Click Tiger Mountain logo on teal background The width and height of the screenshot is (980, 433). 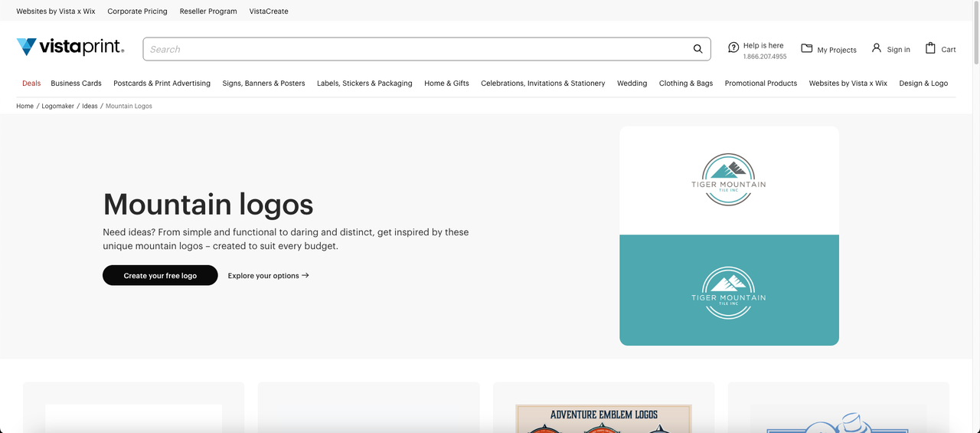click(x=729, y=293)
